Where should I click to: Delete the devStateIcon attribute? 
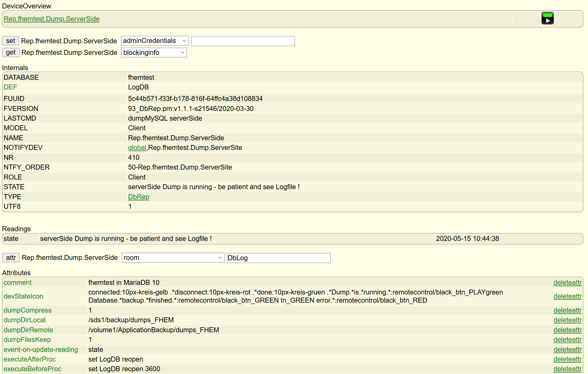click(x=567, y=296)
